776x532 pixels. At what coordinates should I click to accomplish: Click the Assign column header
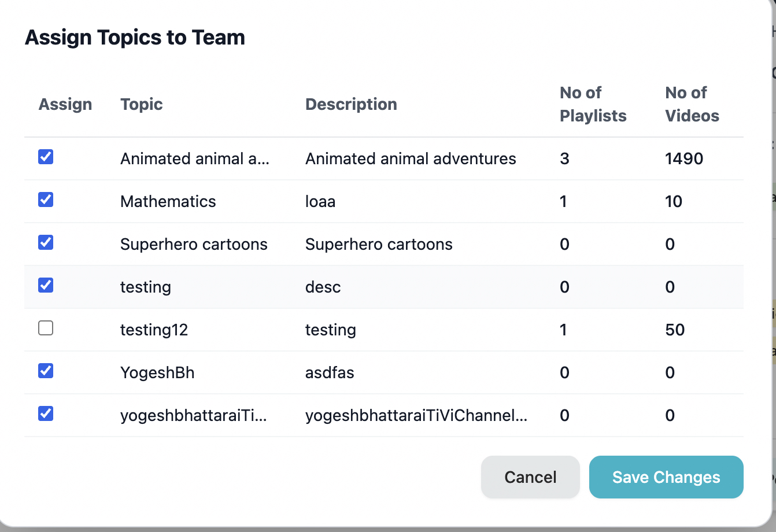(65, 104)
